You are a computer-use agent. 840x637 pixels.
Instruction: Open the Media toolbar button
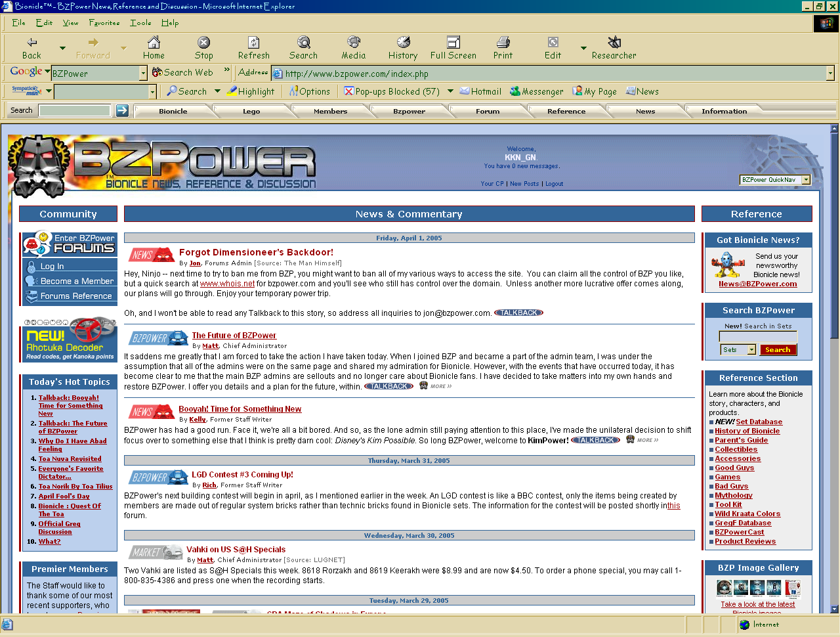pyautogui.click(x=354, y=48)
